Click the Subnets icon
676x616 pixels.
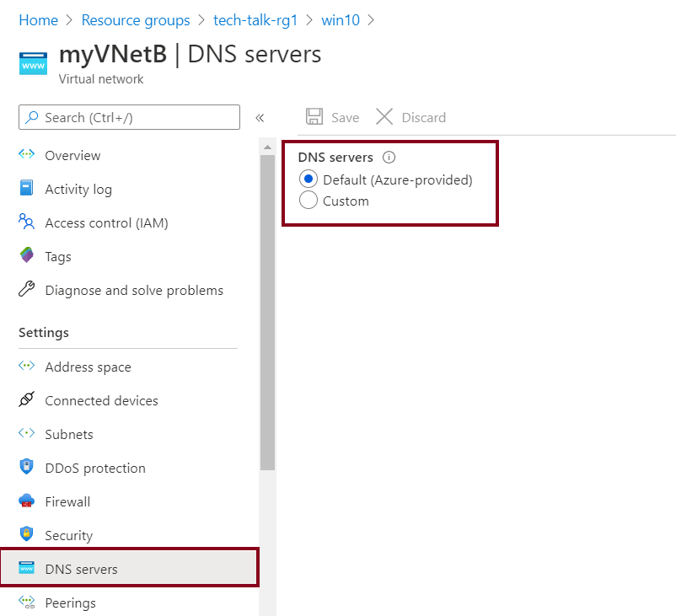[26, 433]
